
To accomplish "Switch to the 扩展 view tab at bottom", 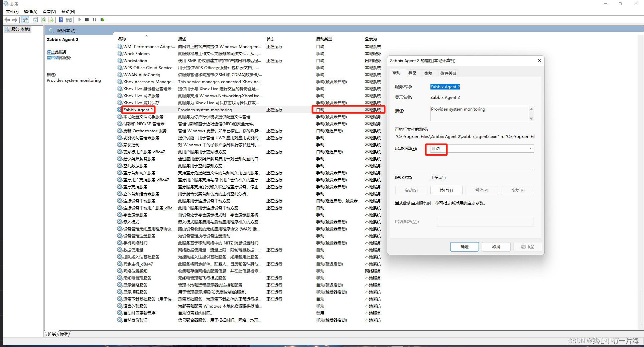I will (x=52, y=334).
